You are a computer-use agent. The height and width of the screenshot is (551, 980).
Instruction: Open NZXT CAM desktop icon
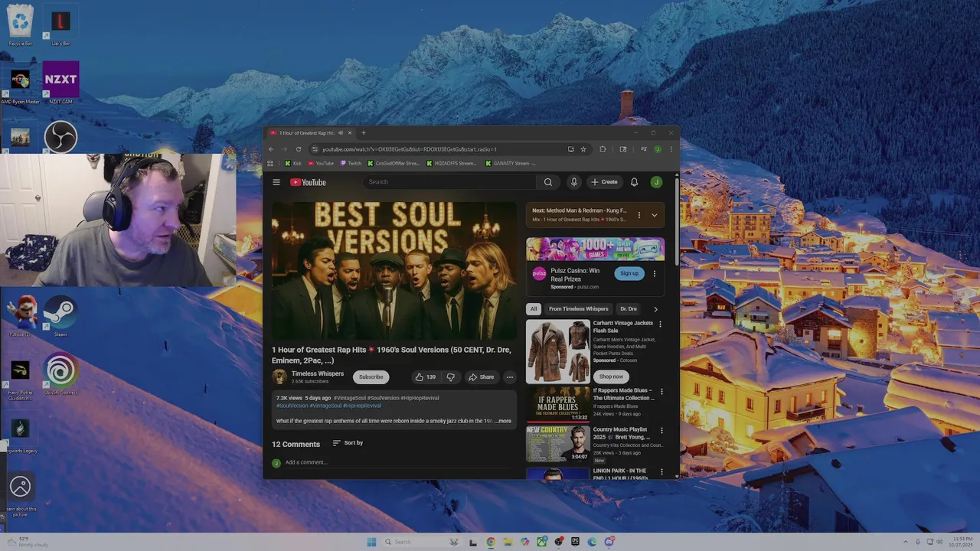[60, 82]
